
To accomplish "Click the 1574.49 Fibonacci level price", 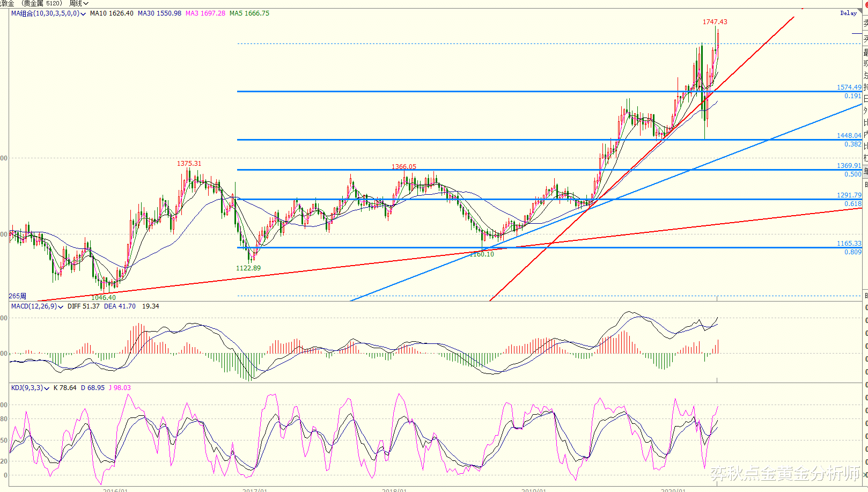I will (x=849, y=87).
